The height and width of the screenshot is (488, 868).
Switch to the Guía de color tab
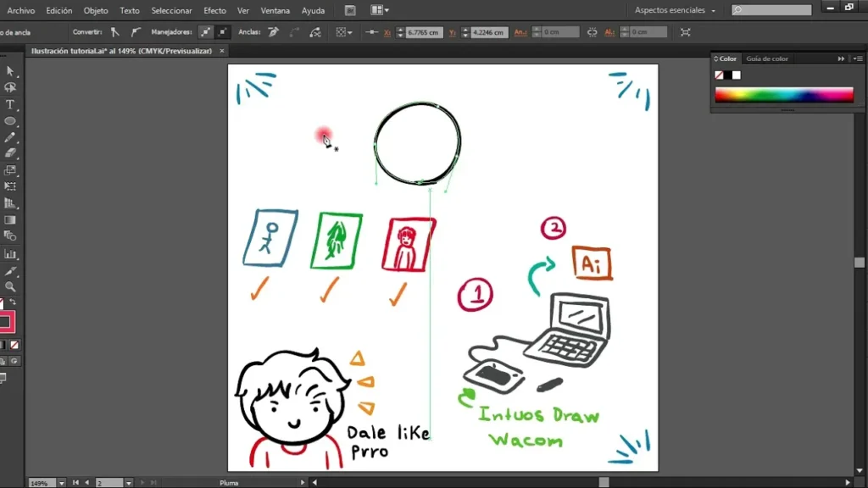[767, 58]
